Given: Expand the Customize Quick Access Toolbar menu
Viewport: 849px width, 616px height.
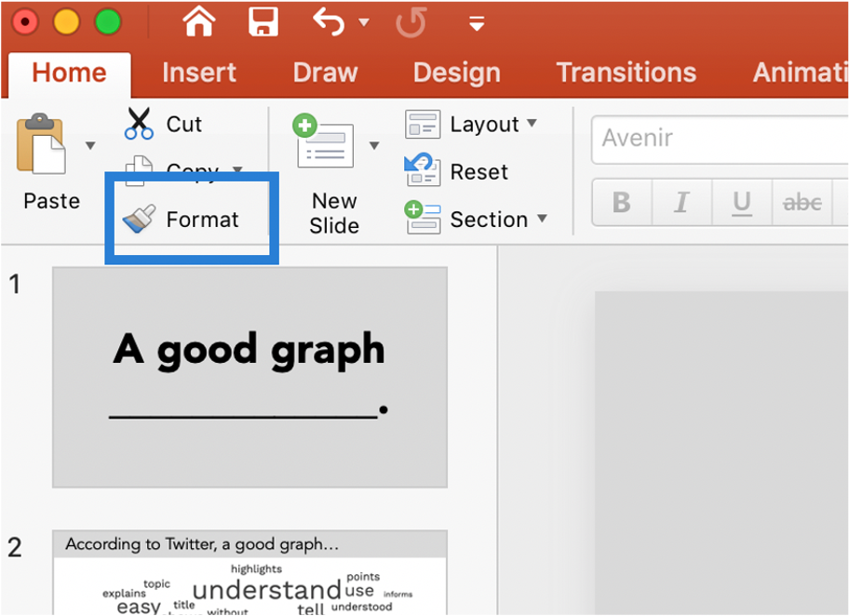Looking at the screenshot, I should [476, 23].
